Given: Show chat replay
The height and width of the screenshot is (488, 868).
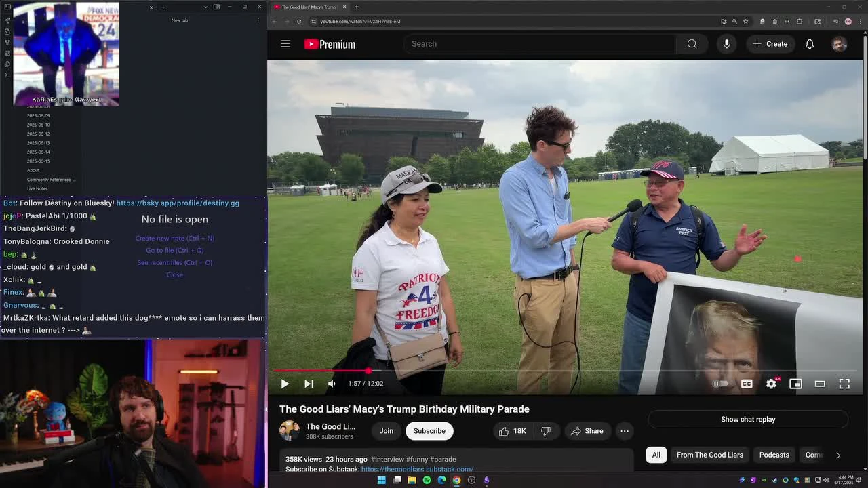Looking at the screenshot, I should (x=748, y=419).
